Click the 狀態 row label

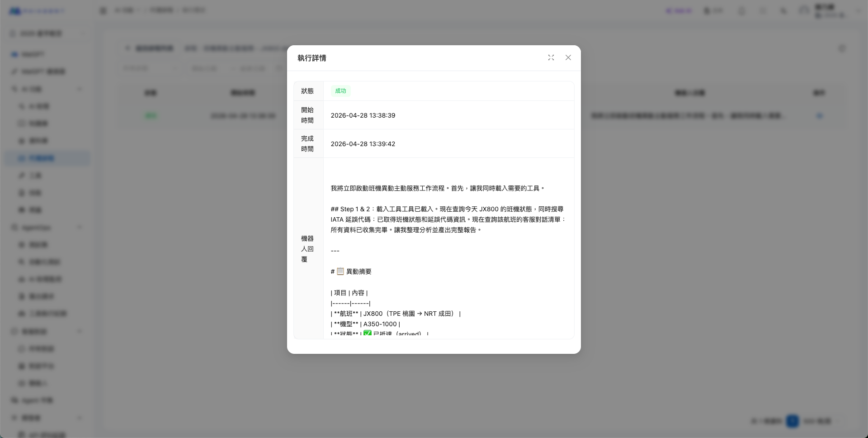coord(307,91)
